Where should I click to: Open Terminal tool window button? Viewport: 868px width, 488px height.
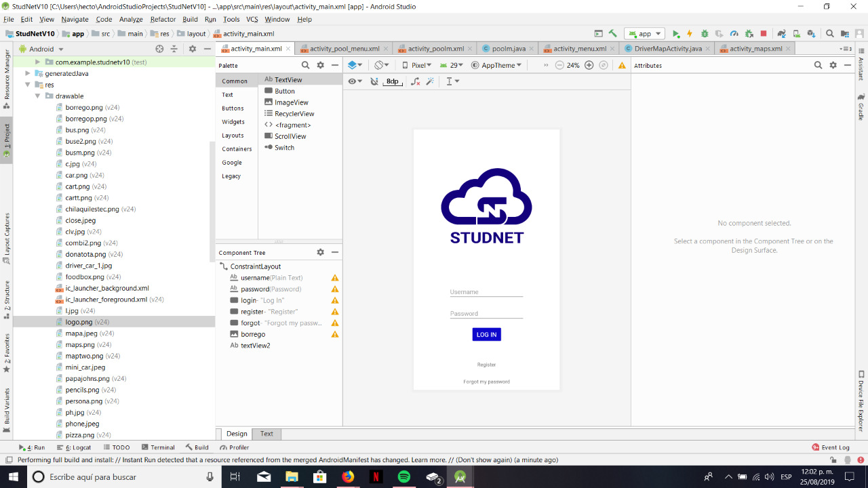[158, 447]
